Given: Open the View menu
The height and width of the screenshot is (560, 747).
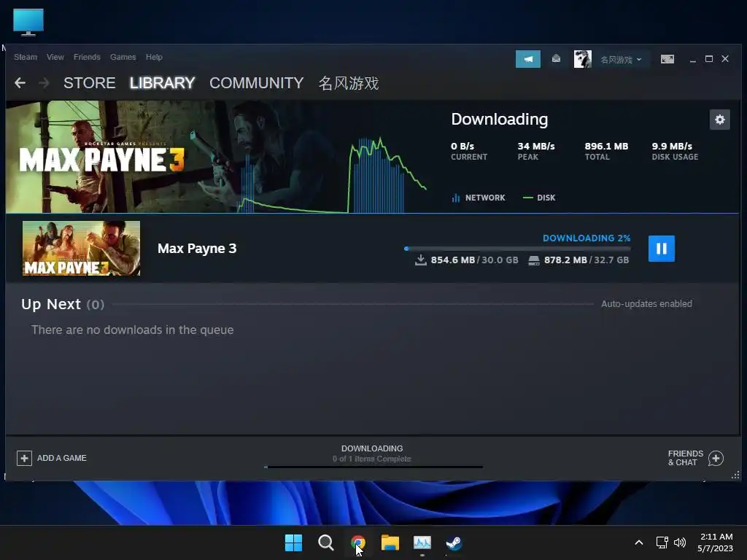Looking at the screenshot, I should 55,57.
